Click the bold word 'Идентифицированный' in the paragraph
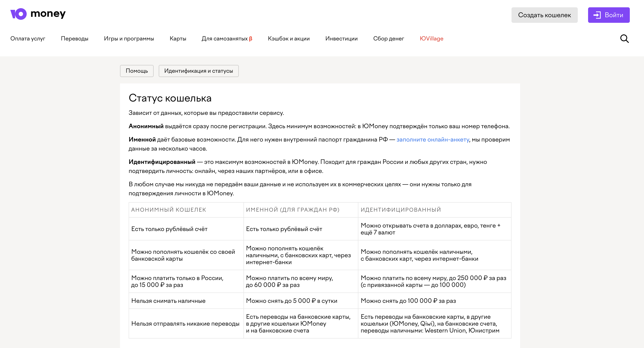 162,162
